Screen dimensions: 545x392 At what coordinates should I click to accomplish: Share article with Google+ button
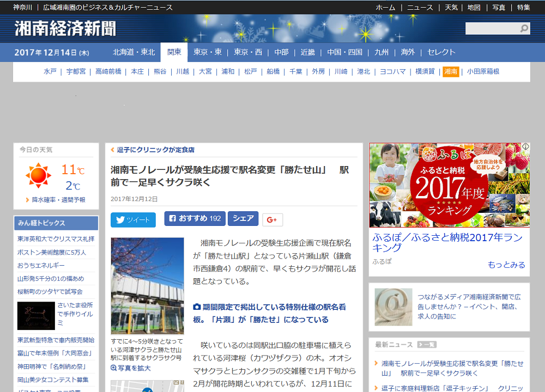(x=272, y=220)
